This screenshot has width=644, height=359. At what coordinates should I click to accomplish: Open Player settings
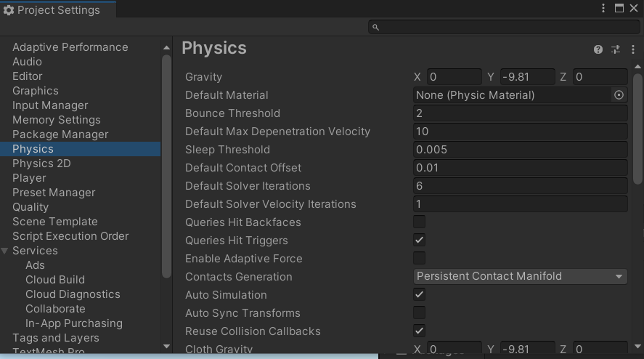29,178
